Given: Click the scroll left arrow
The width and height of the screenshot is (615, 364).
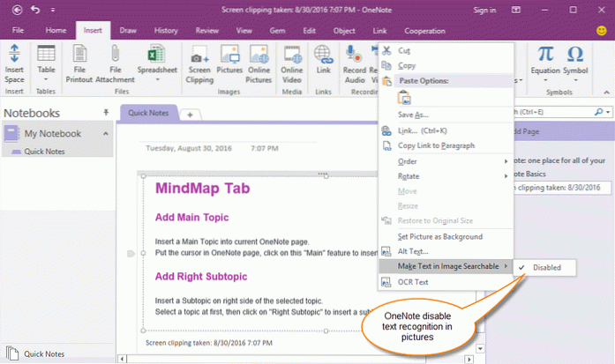Looking at the screenshot, I should click(x=122, y=359).
